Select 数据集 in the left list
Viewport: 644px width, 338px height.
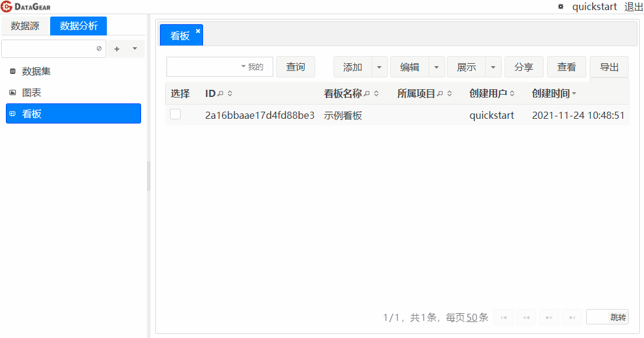pos(36,71)
